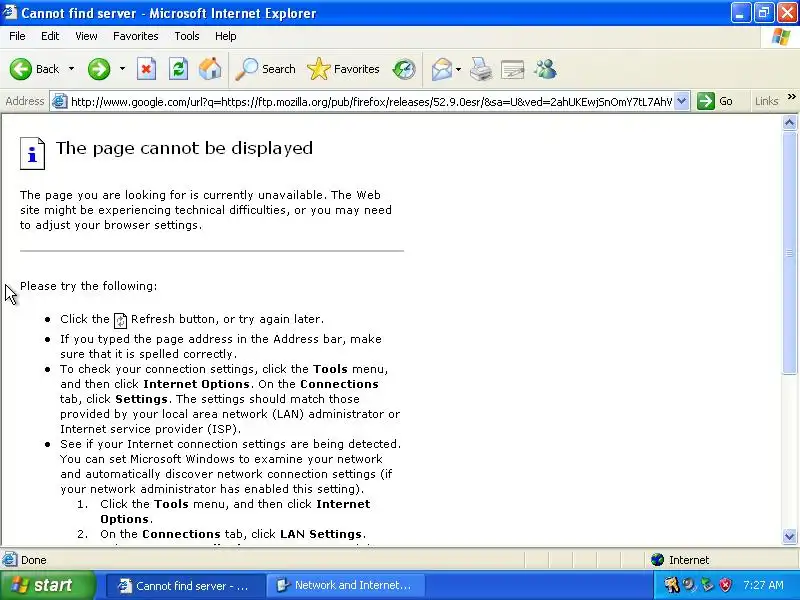Open the Search pane magnifier button

tap(265, 69)
